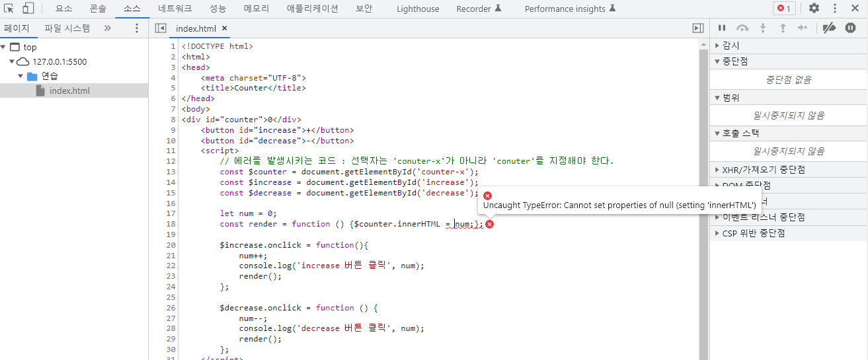Collapse the top frame tree node
This screenshot has height=360, width=868.
(x=4, y=47)
